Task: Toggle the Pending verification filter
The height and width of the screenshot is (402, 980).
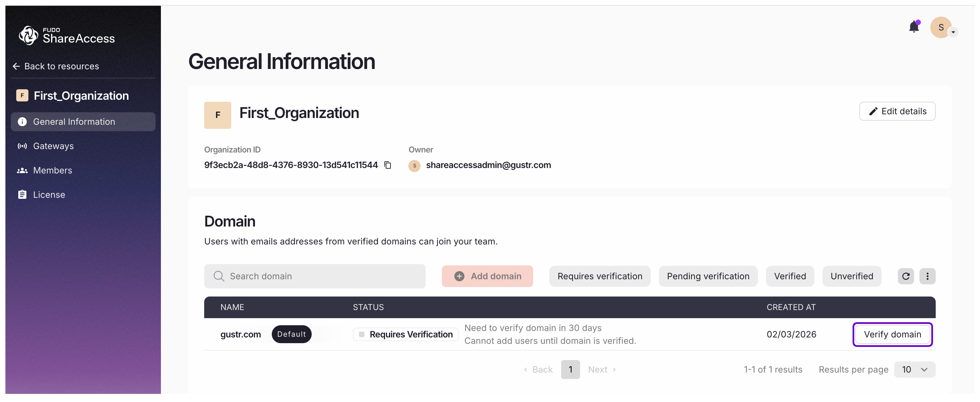Action: click(708, 276)
